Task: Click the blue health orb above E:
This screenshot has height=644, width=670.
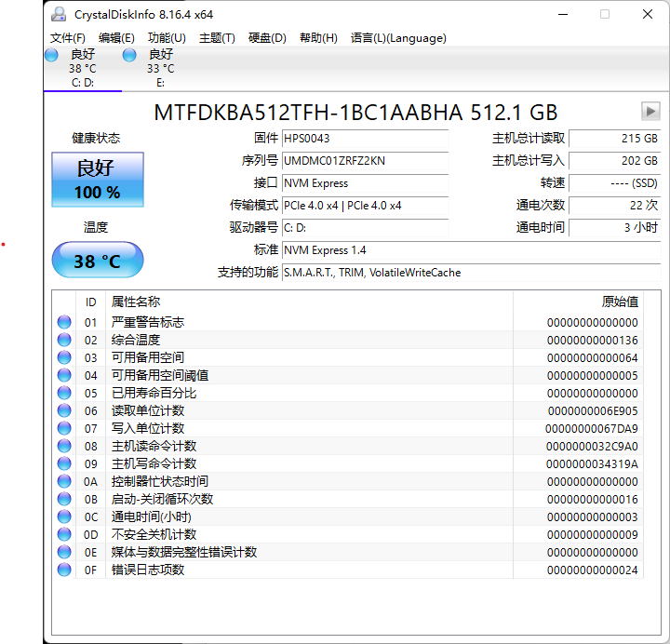Action: tap(129, 55)
